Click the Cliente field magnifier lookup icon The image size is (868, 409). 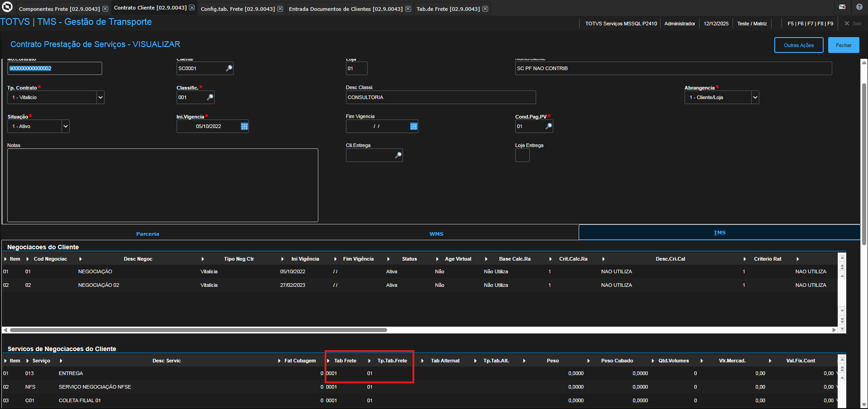(x=229, y=68)
